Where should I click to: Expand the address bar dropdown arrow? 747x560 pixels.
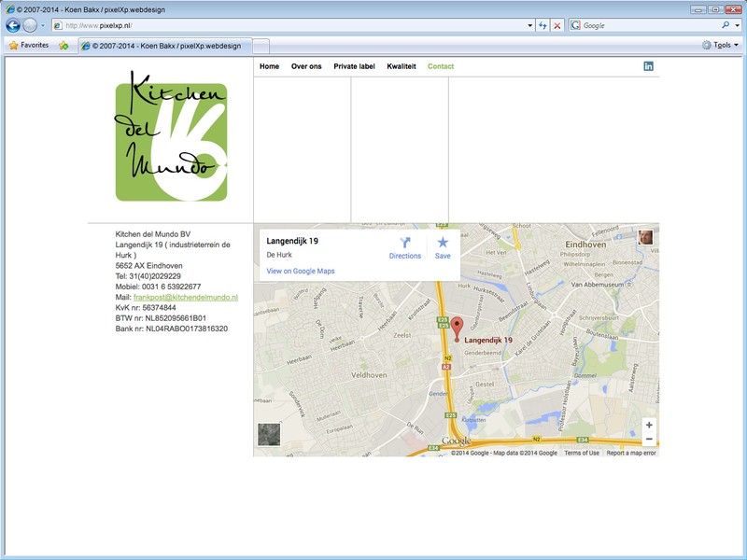(x=530, y=25)
